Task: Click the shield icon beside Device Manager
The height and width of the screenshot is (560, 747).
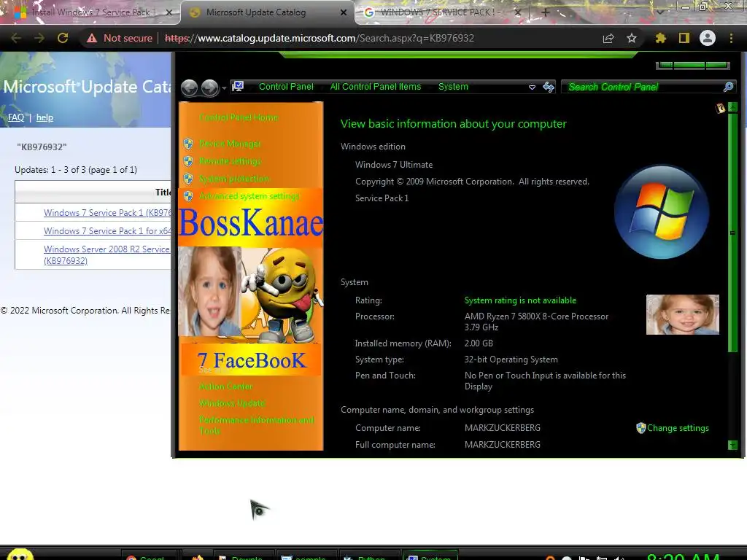Action: (x=188, y=144)
